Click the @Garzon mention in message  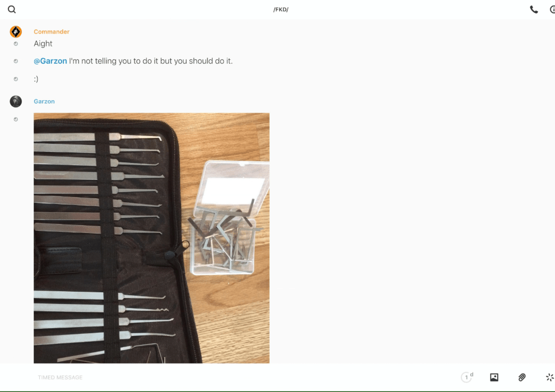[50, 61]
